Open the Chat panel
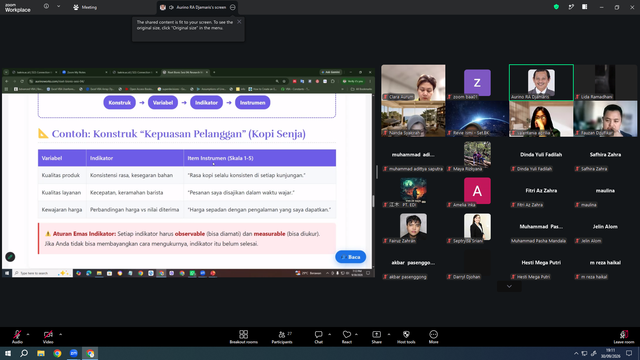This screenshot has height=360, width=640. pos(318,337)
